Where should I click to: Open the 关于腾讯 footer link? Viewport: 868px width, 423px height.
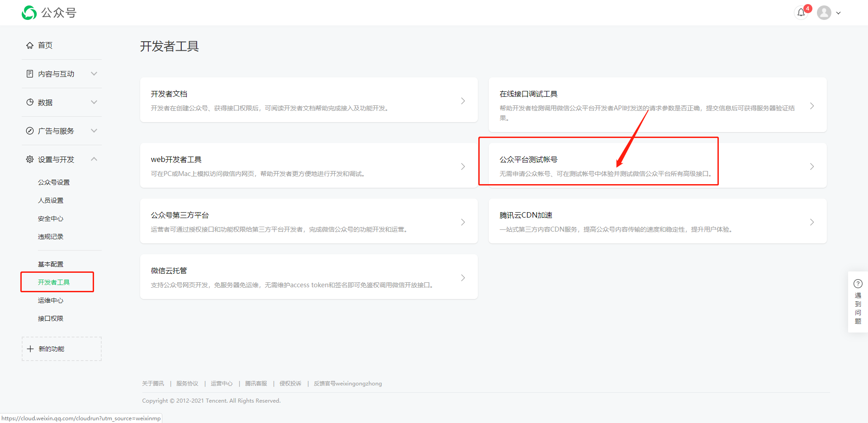153,384
